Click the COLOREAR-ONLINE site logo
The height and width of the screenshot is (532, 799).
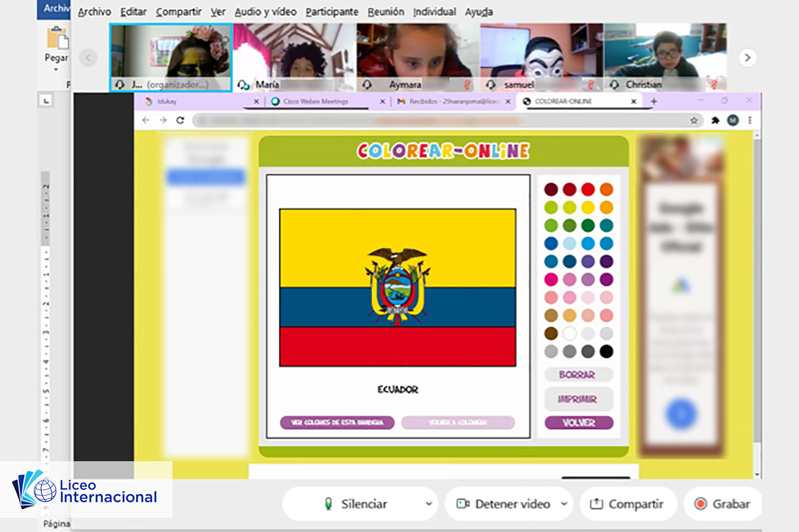[443, 151]
